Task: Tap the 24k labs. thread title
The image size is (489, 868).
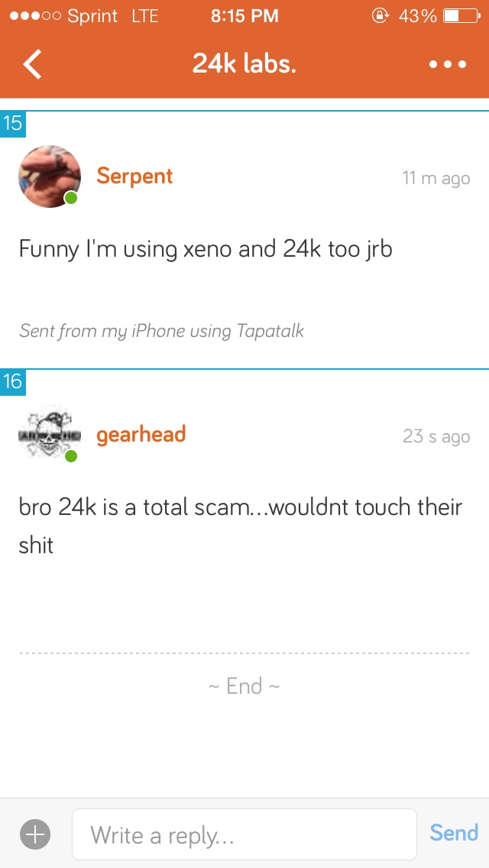Action: pos(244,64)
